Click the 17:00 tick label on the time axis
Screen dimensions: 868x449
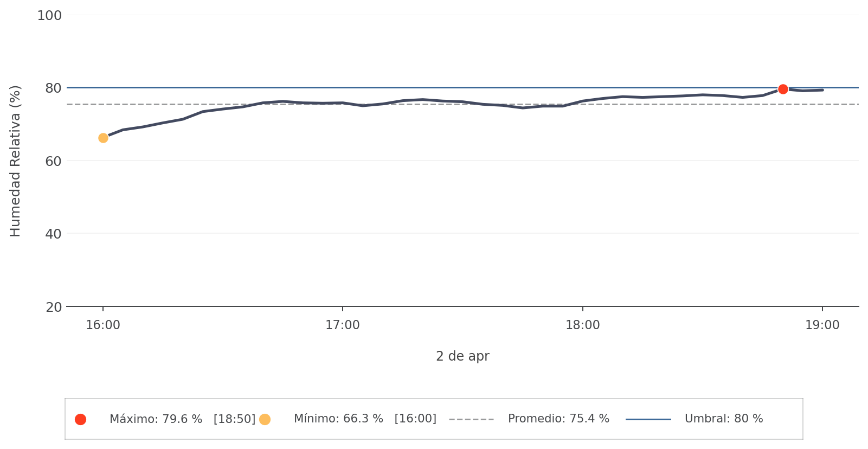click(x=343, y=325)
